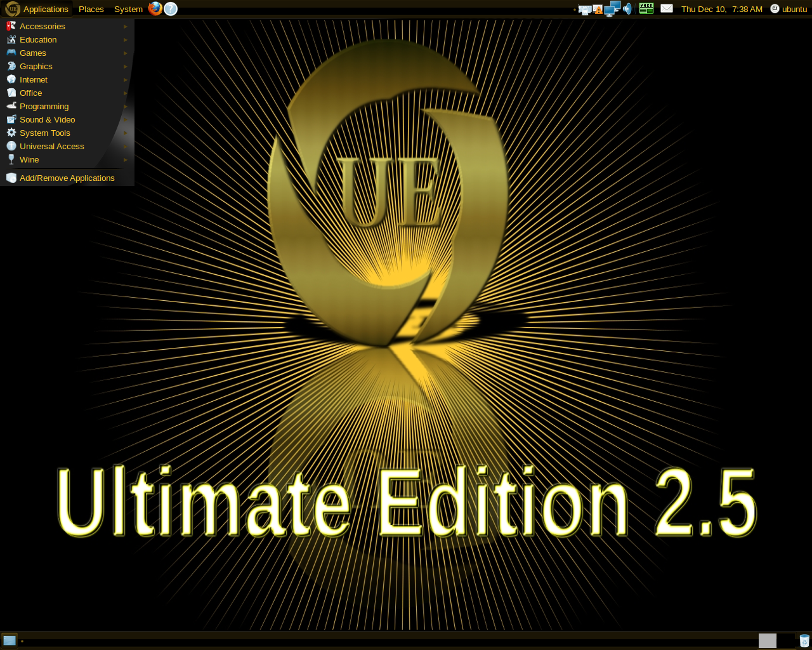Expand the Accessories submenu

tap(67, 26)
